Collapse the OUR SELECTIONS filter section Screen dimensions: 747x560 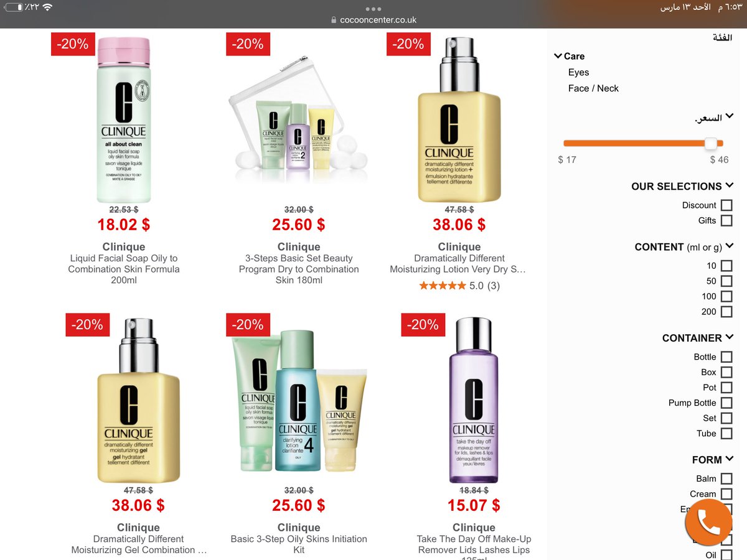click(x=730, y=185)
